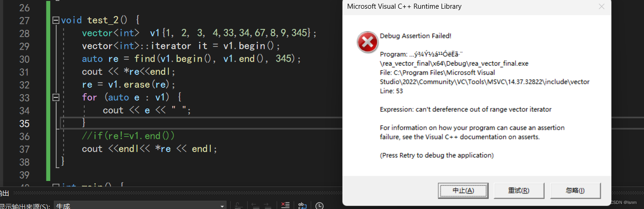Click the '(Press Retry to debug the application)' text
This screenshot has width=644, height=209.
pyautogui.click(x=437, y=155)
